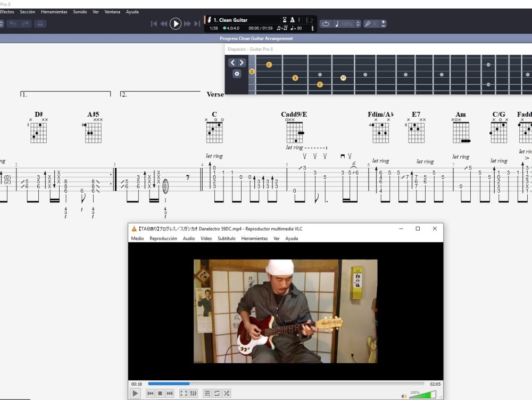This screenshot has height=400, width=532.
Task: Open the track options three-dot menu
Action: point(299,20)
